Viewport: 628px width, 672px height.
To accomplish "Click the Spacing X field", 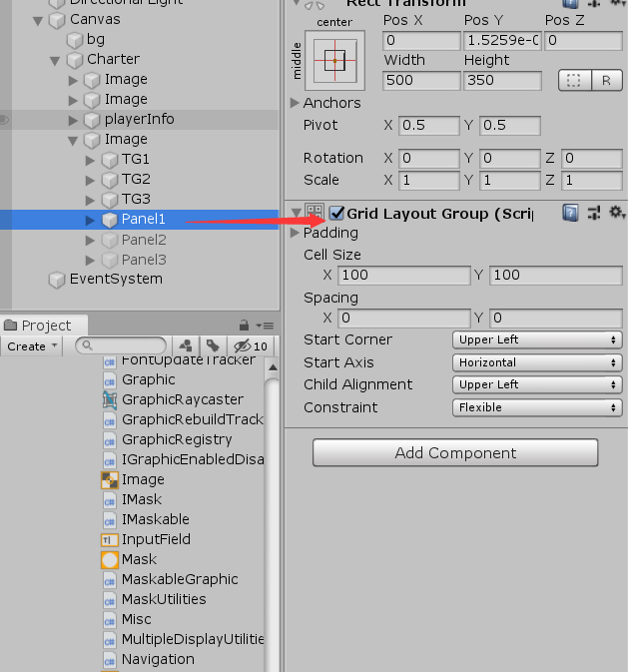I will 403,318.
